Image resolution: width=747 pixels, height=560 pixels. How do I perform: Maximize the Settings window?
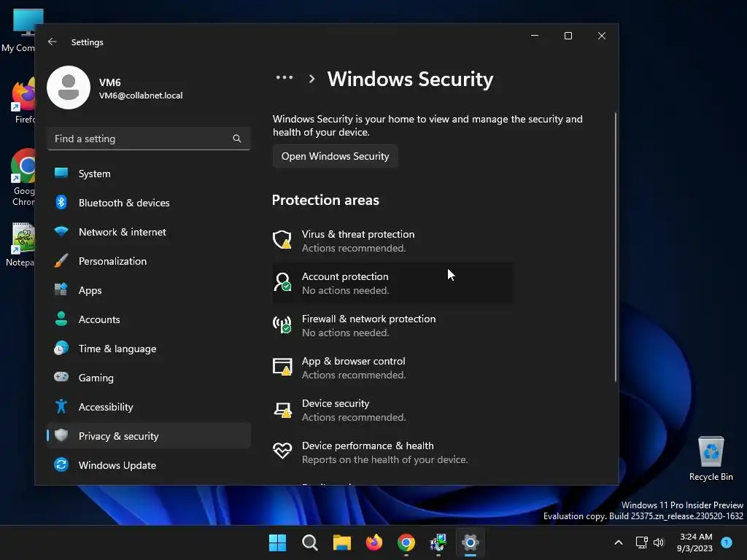(x=568, y=36)
